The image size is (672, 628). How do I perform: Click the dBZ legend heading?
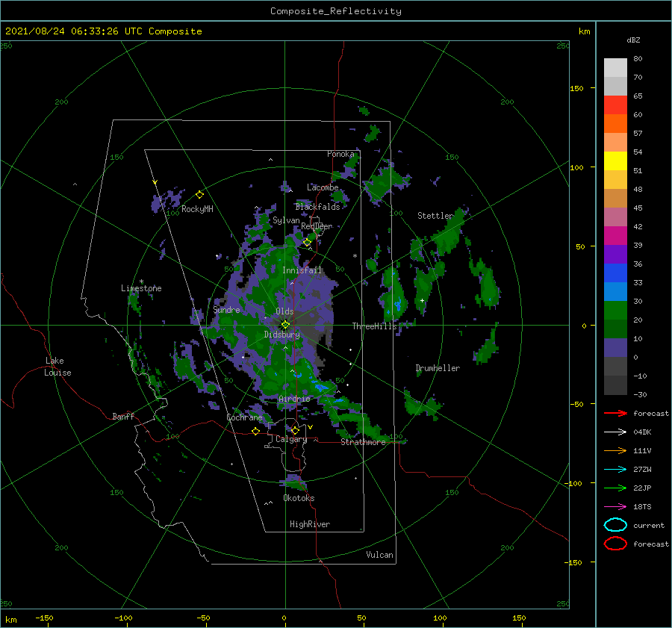633,40
